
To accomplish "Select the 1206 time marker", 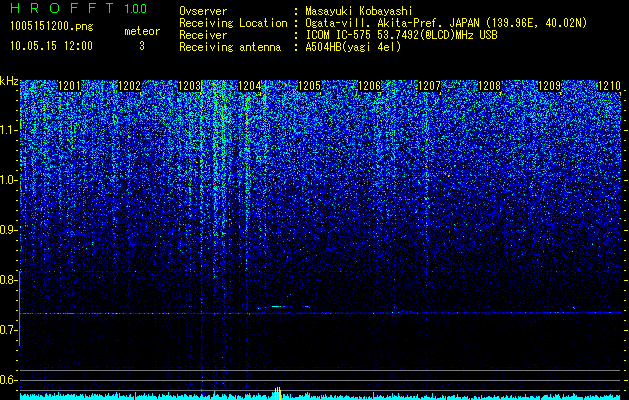I will (369, 86).
